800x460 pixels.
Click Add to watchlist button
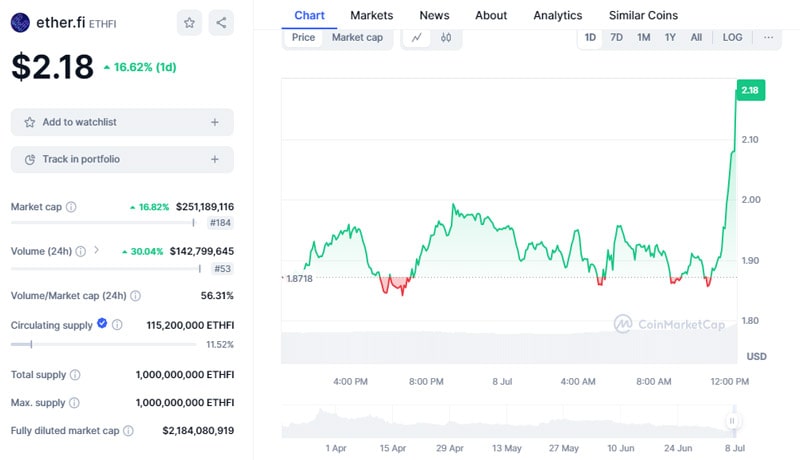tap(122, 122)
